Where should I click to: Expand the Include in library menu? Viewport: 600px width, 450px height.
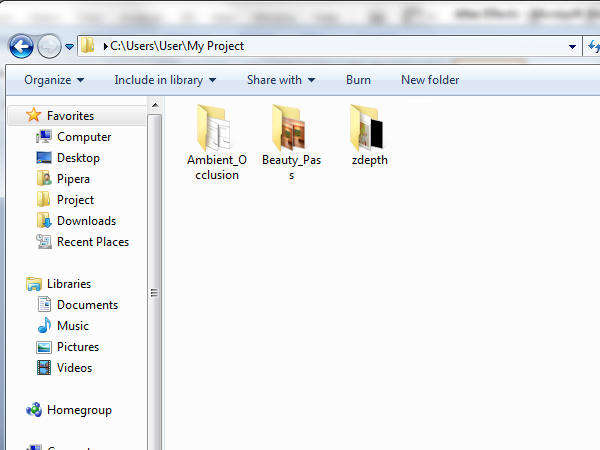point(165,80)
